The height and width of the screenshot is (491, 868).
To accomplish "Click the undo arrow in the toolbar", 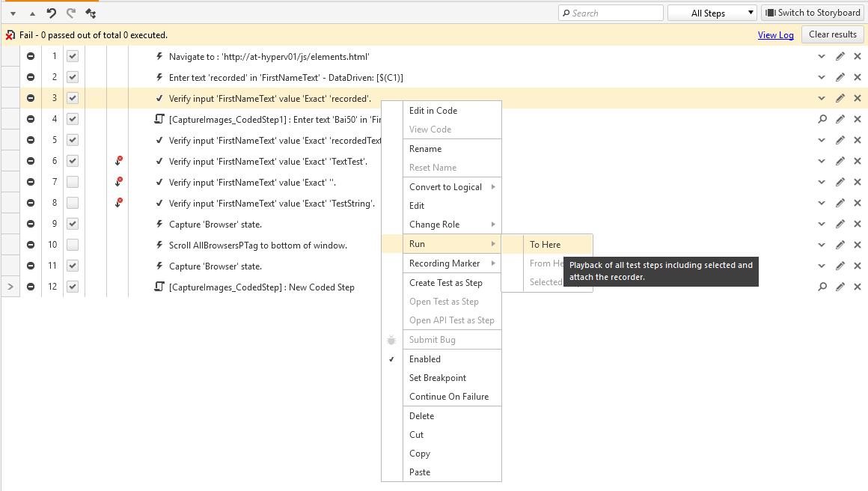I will pos(52,13).
